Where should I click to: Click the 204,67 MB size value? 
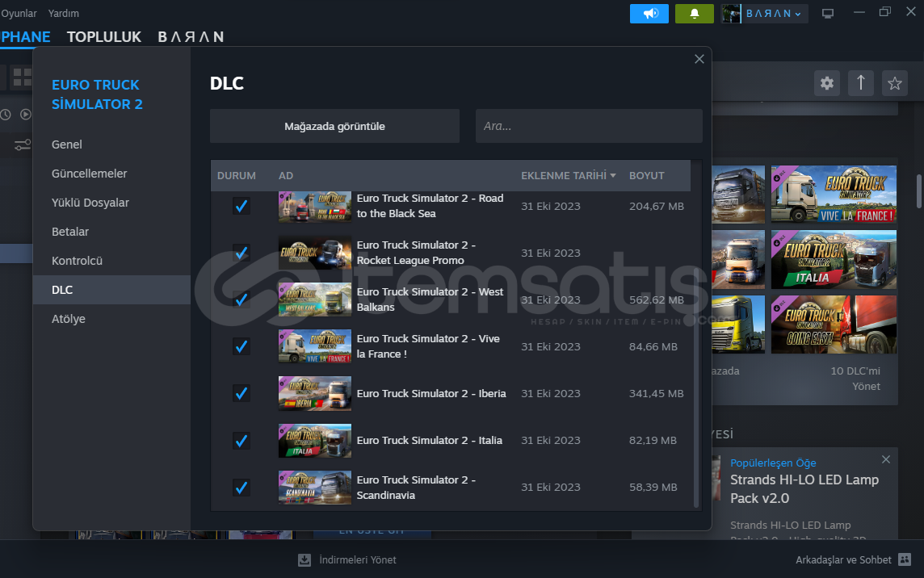(657, 206)
